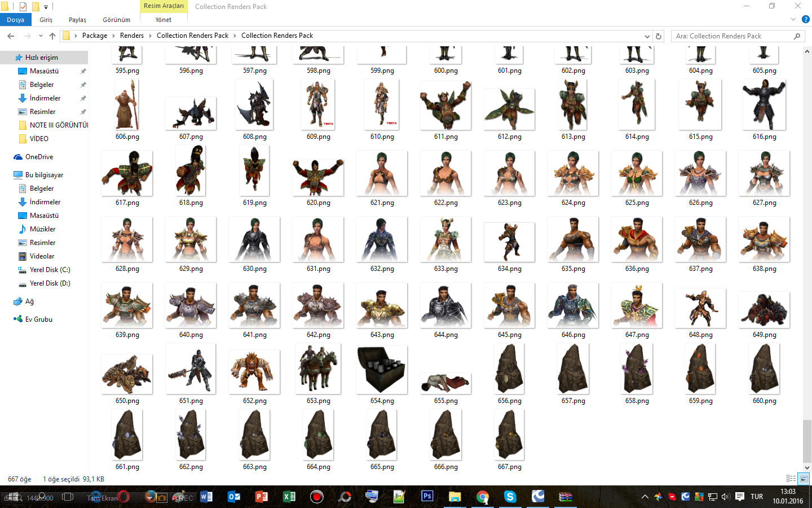
Task: Navigate to Package in the breadcrumb
Action: pos(95,36)
